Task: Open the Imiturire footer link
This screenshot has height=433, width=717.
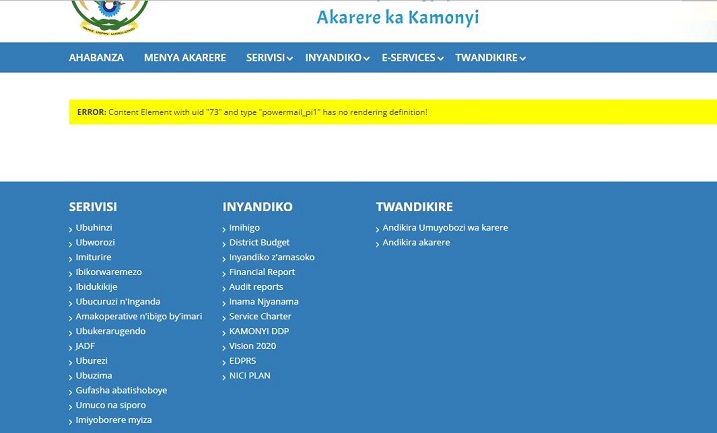Action: click(x=93, y=257)
